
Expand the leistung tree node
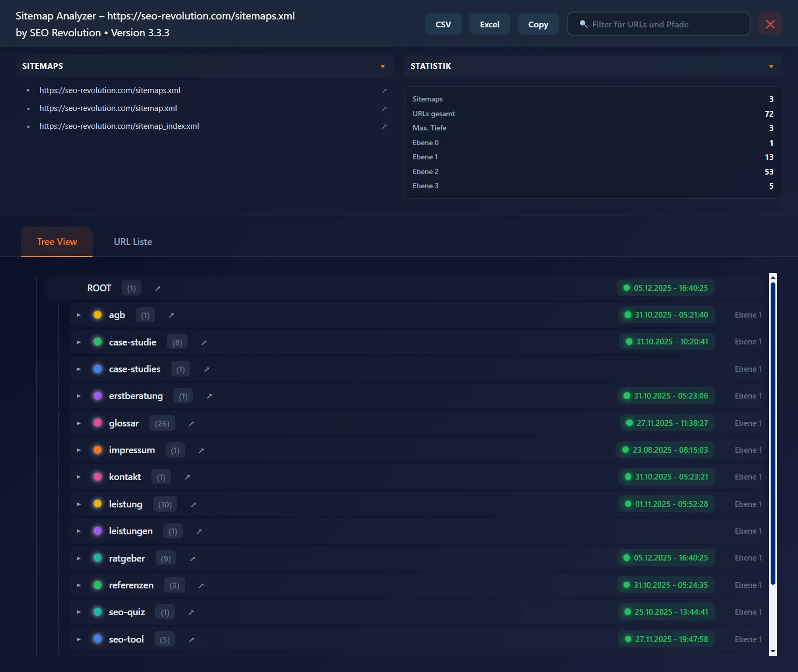[x=79, y=504]
